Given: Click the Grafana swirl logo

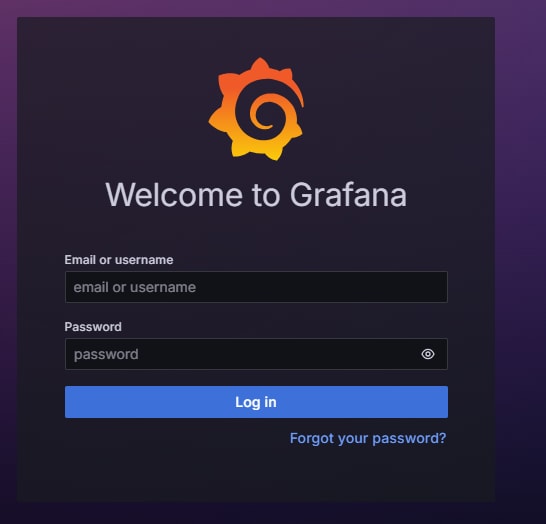Looking at the screenshot, I should (256, 109).
